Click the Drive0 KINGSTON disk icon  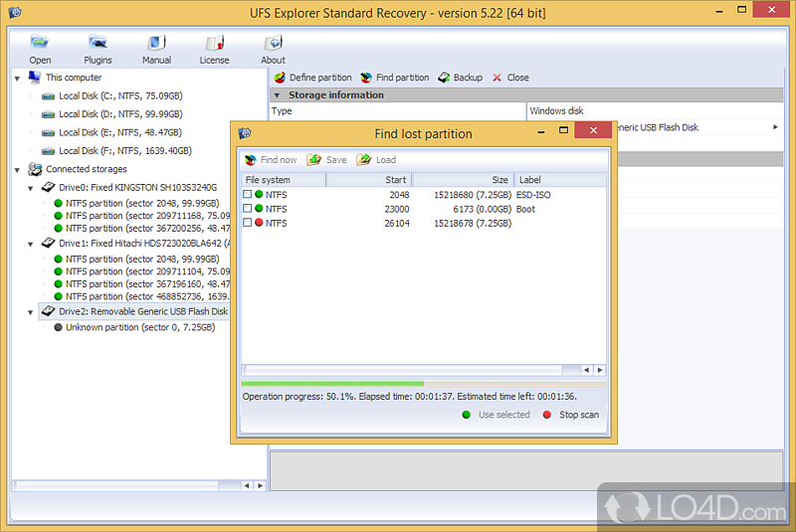point(48,187)
